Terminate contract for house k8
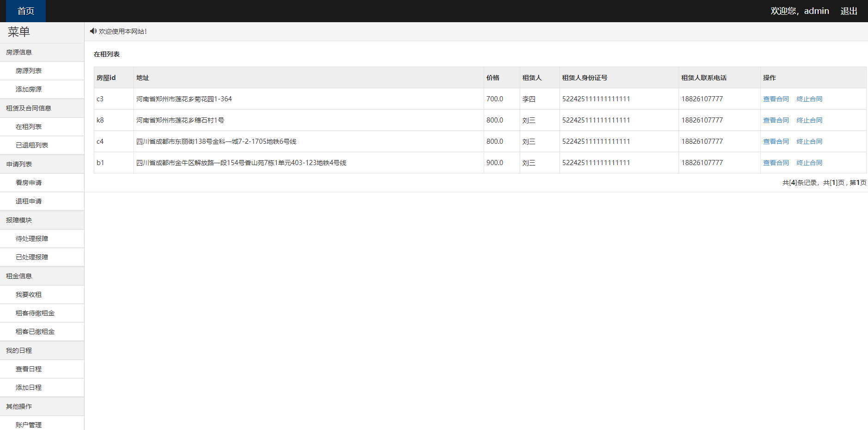The image size is (868, 430). (x=809, y=120)
